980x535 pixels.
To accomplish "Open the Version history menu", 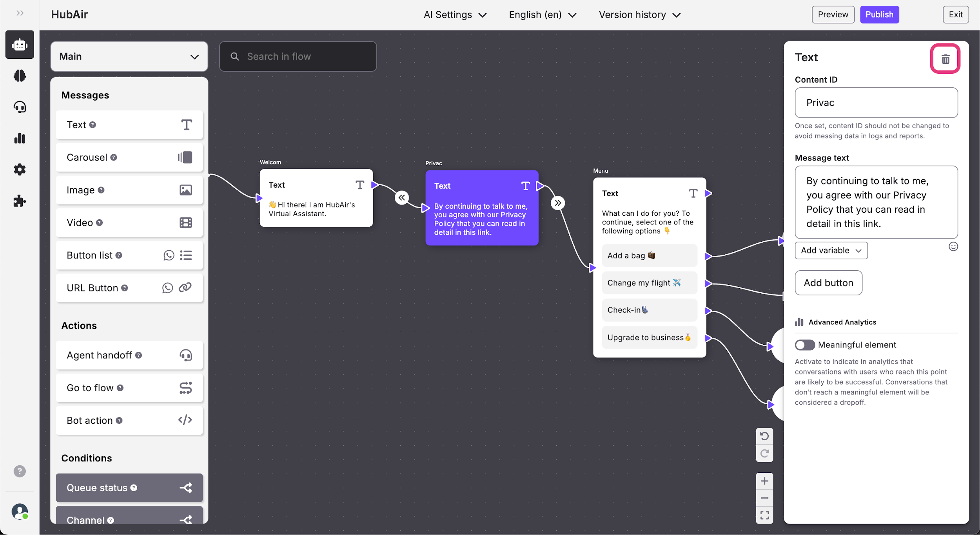I will coord(639,15).
